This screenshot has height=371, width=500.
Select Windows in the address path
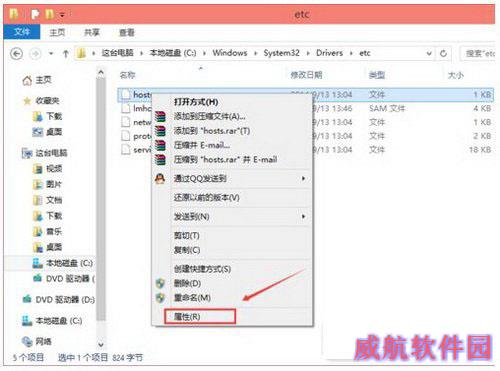[230, 53]
